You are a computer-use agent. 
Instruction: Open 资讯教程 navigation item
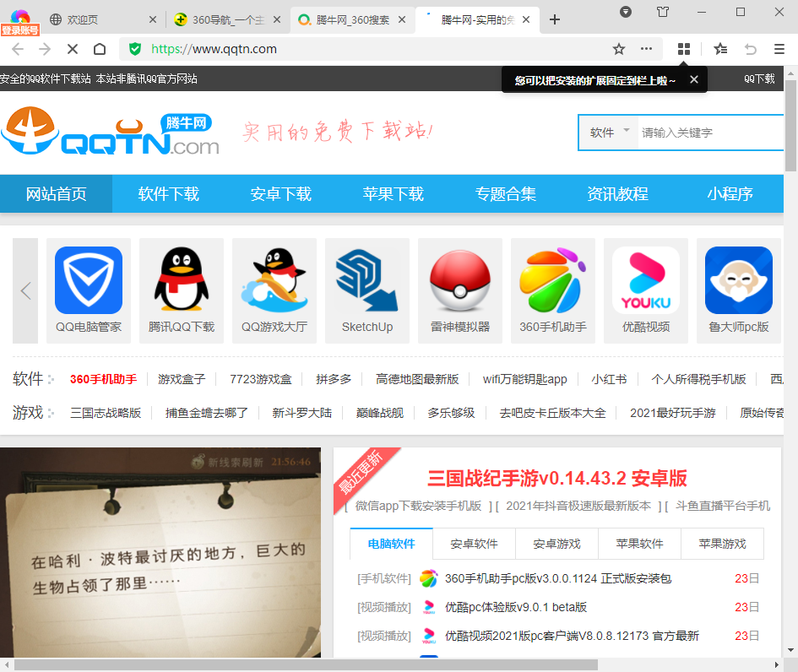pos(617,194)
